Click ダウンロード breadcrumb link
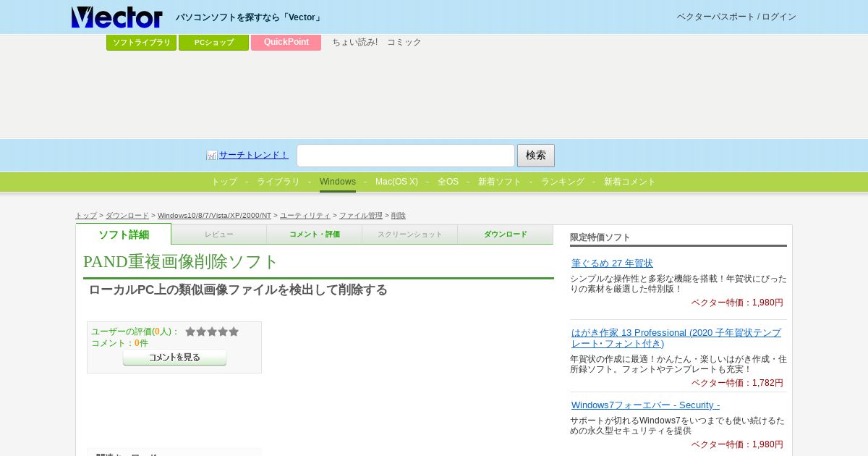868x456 pixels. tap(127, 216)
